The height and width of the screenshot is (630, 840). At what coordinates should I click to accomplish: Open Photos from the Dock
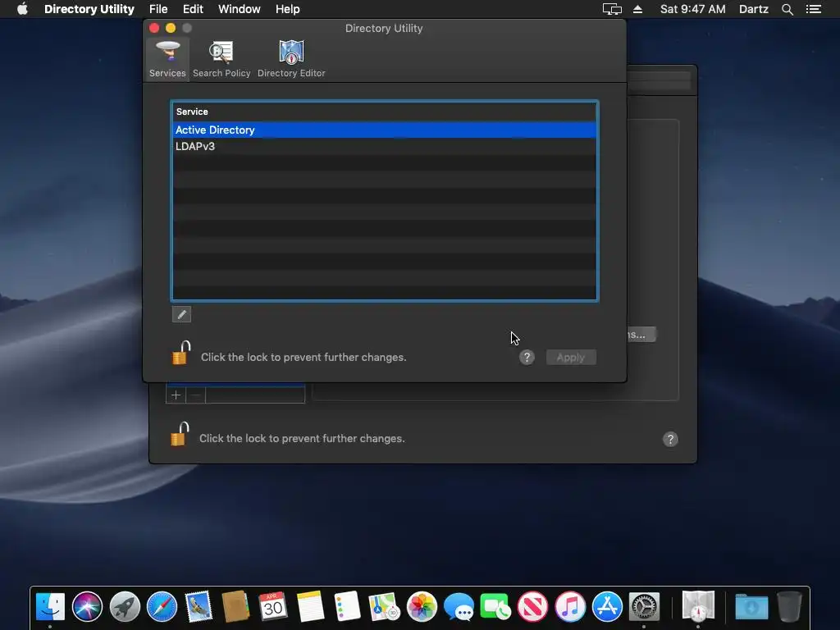(422, 606)
